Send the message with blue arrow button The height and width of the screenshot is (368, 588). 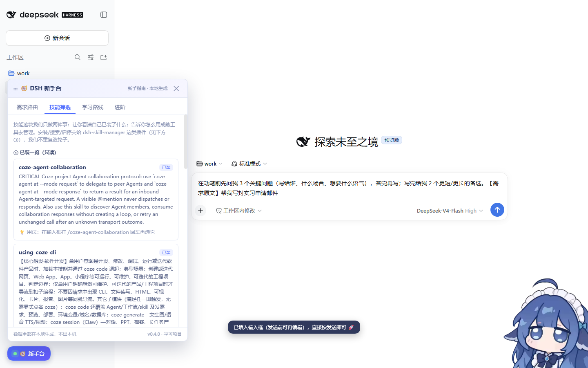tap(497, 210)
